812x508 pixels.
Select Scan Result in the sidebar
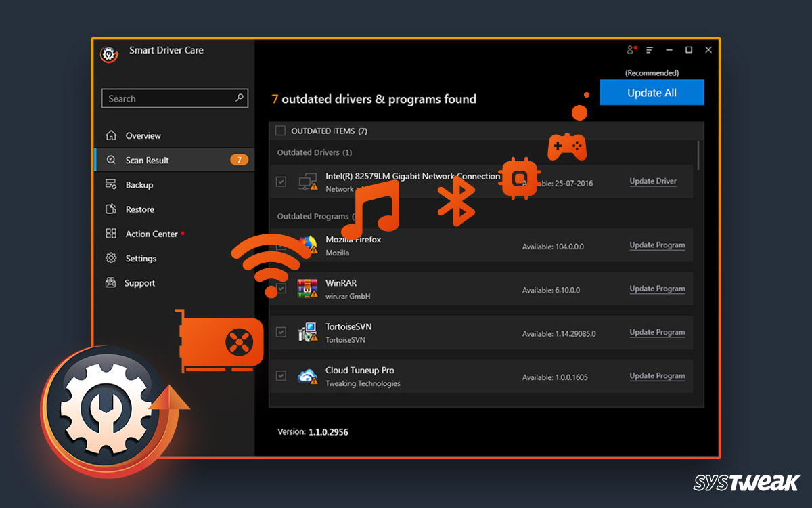pos(147,161)
